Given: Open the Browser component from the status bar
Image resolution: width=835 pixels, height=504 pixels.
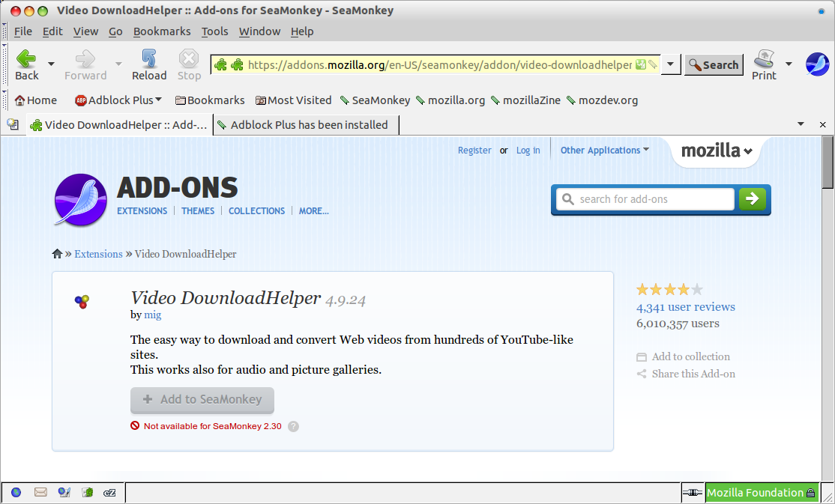Looking at the screenshot, I should pos(16,492).
